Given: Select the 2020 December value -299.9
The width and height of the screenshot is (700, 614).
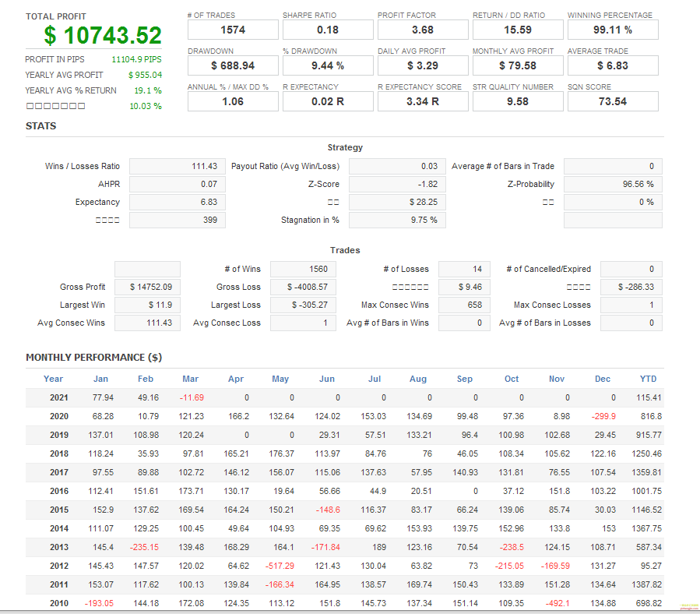Looking at the screenshot, I should (x=603, y=417).
